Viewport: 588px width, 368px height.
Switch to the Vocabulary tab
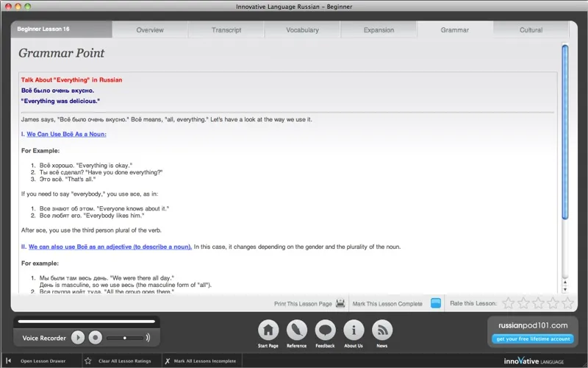[x=302, y=30]
